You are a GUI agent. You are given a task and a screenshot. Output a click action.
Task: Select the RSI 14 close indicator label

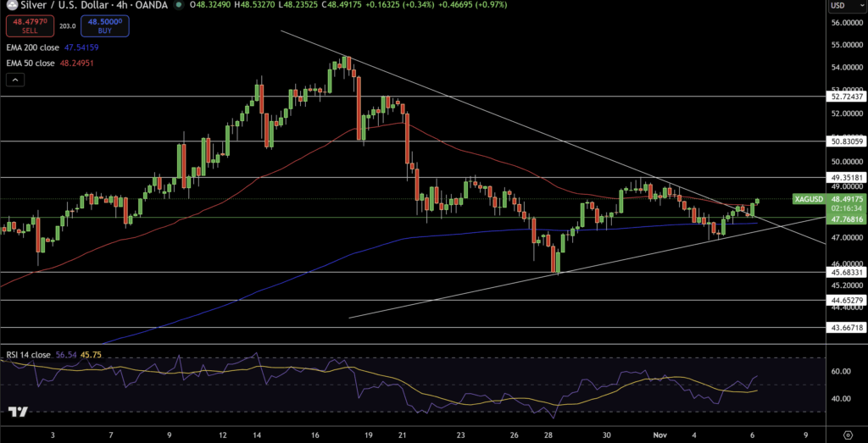point(27,355)
